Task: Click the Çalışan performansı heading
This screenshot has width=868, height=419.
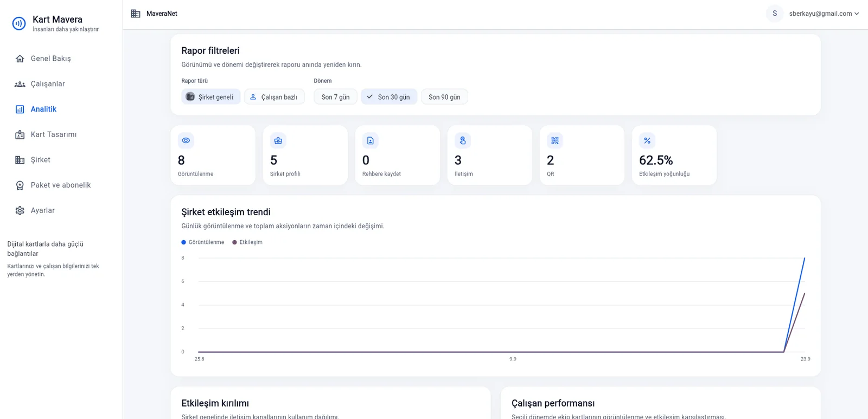Action: (553, 403)
